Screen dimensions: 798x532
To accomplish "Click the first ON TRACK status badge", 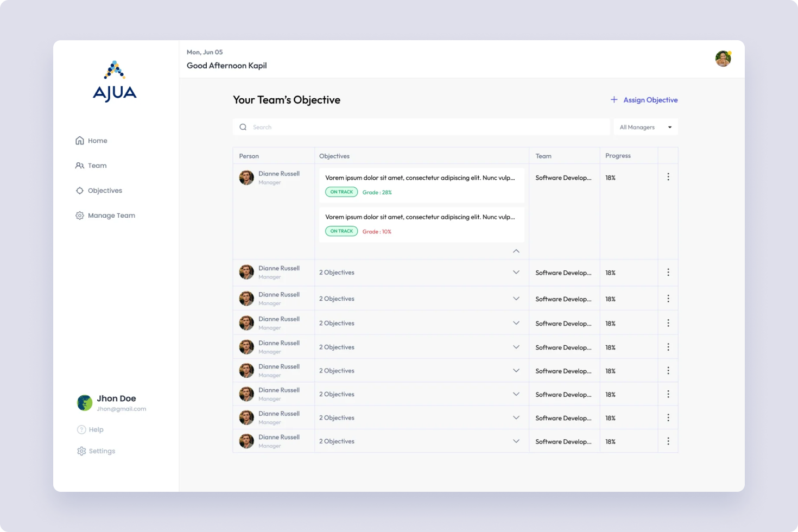I will click(341, 192).
